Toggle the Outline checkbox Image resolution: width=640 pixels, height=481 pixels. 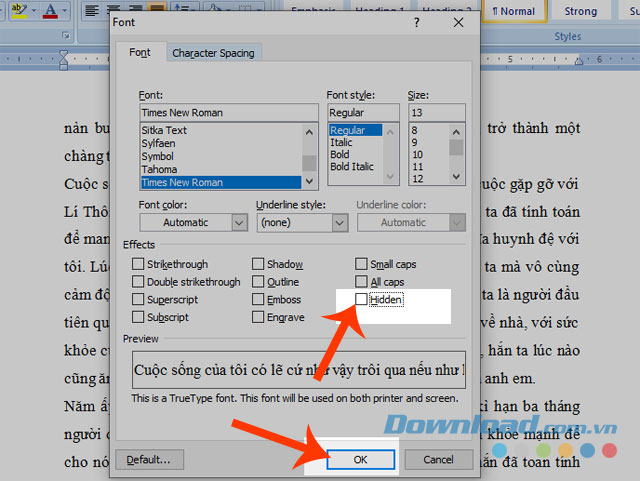point(258,281)
